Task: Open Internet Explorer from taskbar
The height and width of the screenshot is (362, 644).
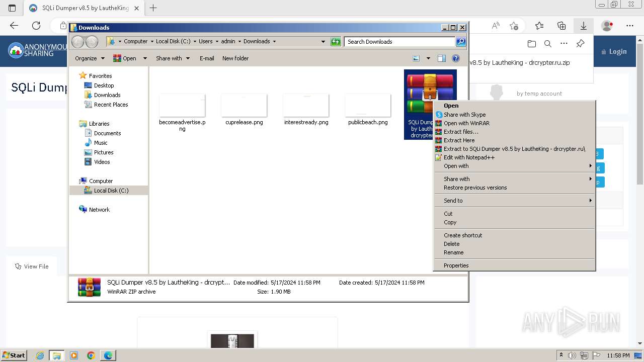Action: tap(40, 355)
